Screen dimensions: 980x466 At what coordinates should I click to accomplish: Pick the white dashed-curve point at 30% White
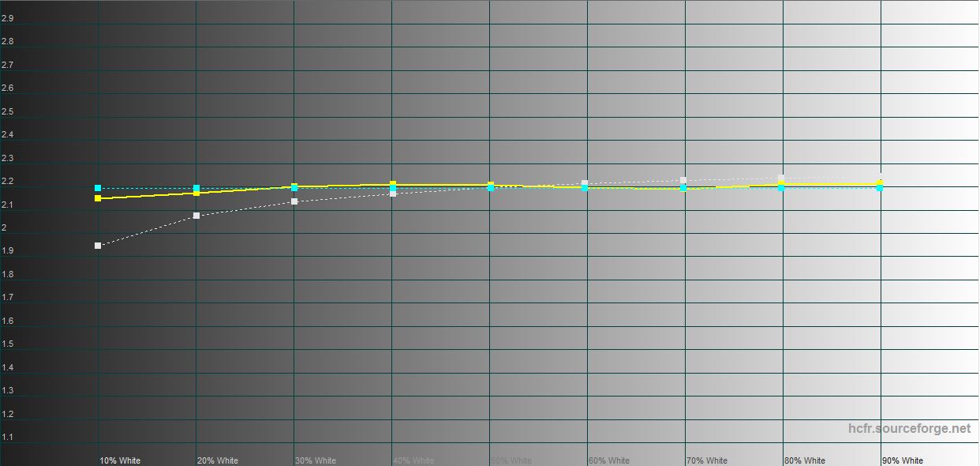tap(294, 201)
